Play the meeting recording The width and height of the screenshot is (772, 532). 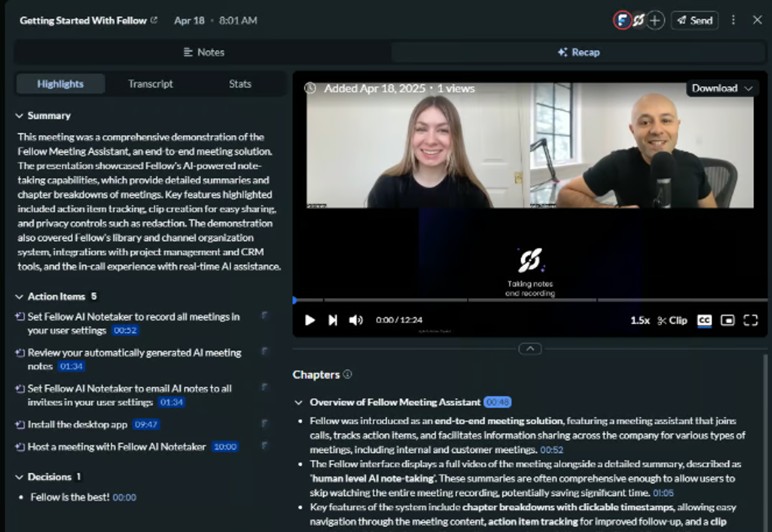[x=310, y=320]
